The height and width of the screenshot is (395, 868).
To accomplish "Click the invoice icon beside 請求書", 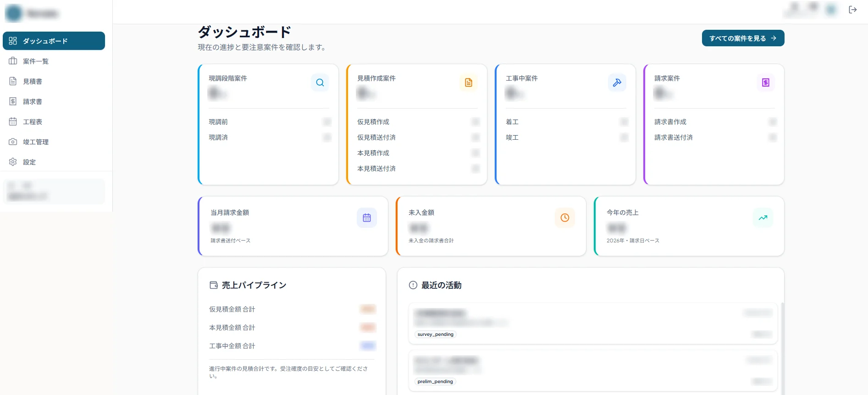I will click(x=13, y=101).
